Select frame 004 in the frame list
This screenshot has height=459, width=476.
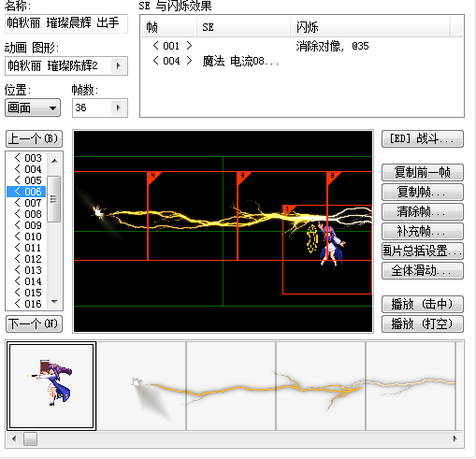tap(27, 169)
